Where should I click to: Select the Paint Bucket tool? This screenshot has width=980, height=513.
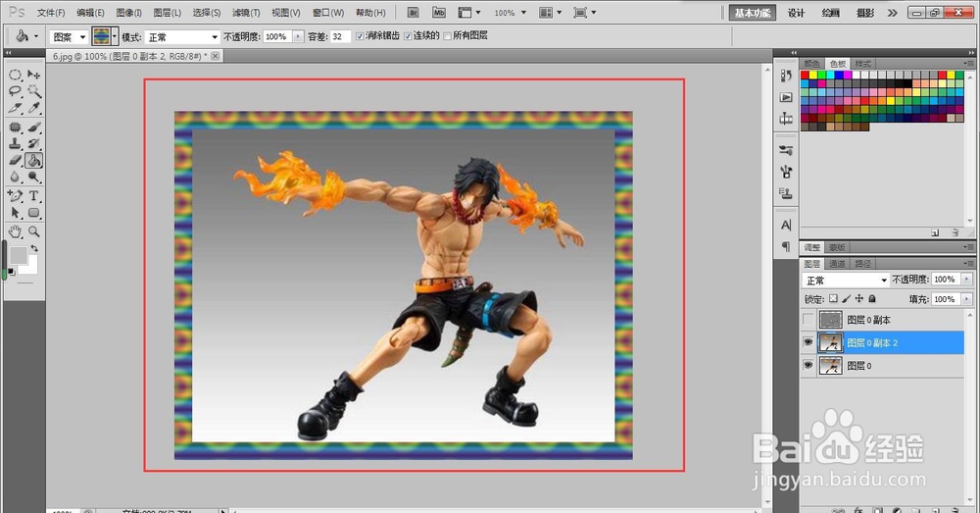click(33, 161)
